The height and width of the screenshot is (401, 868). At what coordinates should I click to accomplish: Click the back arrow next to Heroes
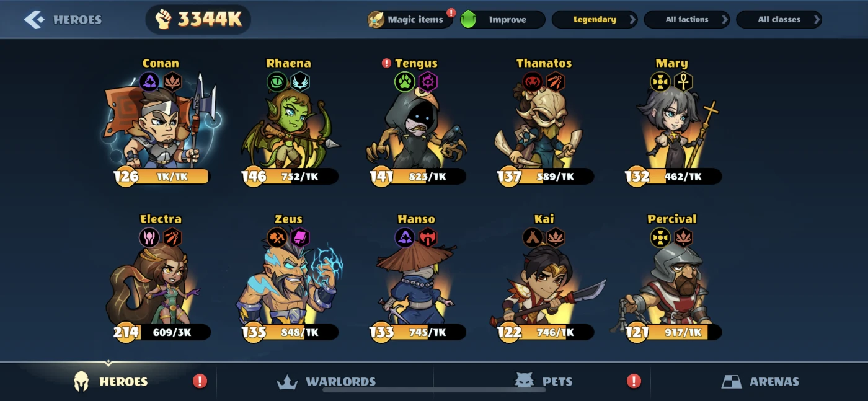34,20
